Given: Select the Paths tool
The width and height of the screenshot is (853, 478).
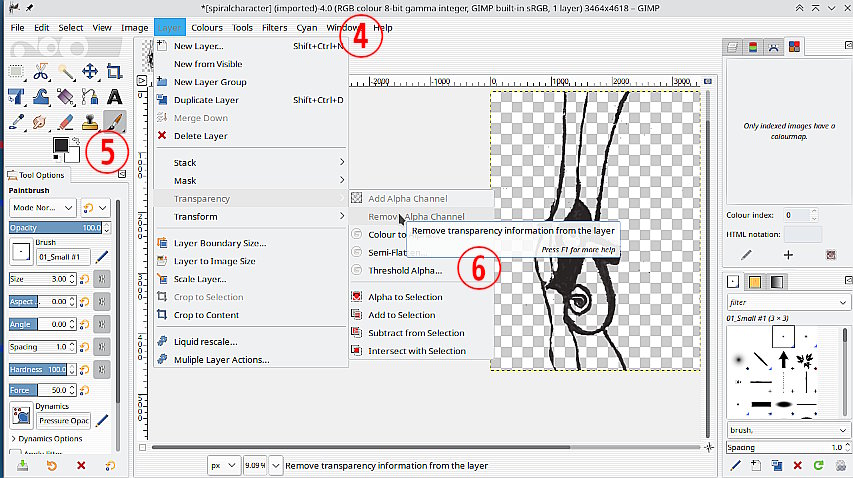Looking at the screenshot, I should [x=90, y=97].
